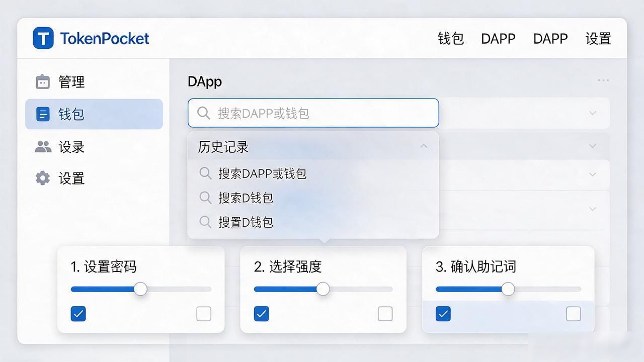The width and height of the screenshot is (644, 362).
Task: Check the empty box in 3. 确认助记词 card
Action: (574, 314)
